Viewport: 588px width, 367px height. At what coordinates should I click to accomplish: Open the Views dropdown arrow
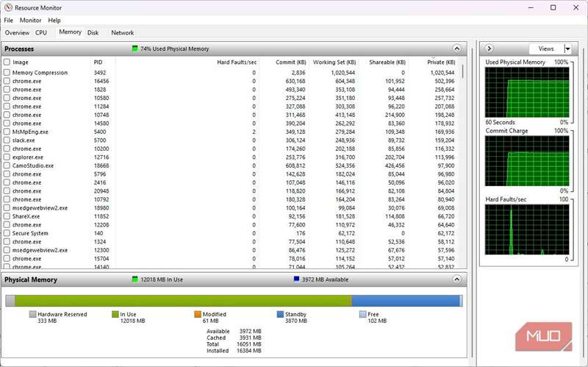click(567, 49)
